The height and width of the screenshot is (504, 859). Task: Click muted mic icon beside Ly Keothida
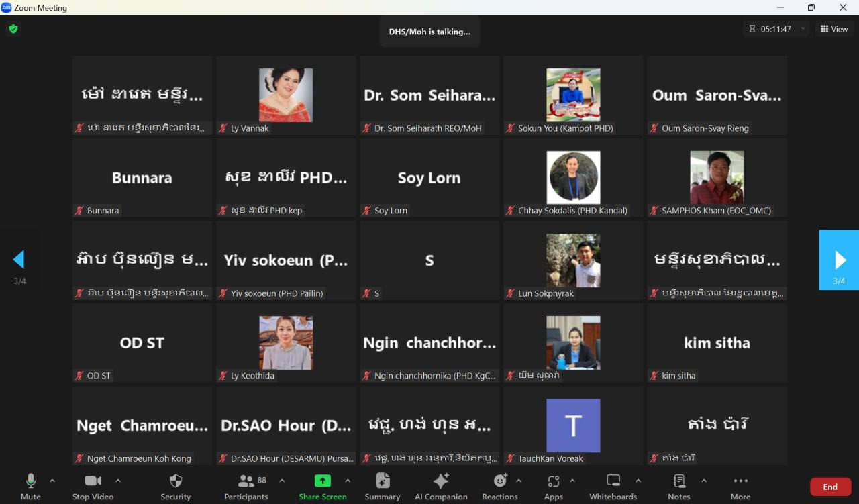pyautogui.click(x=223, y=376)
